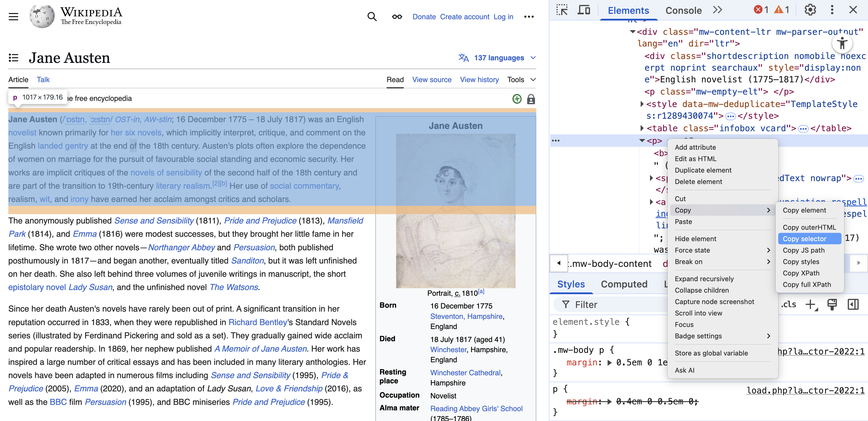Image resolution: width=868 pixels, height=421 pixels.
Task: Toggle the .cls element classes button
Action: [789, 304]
